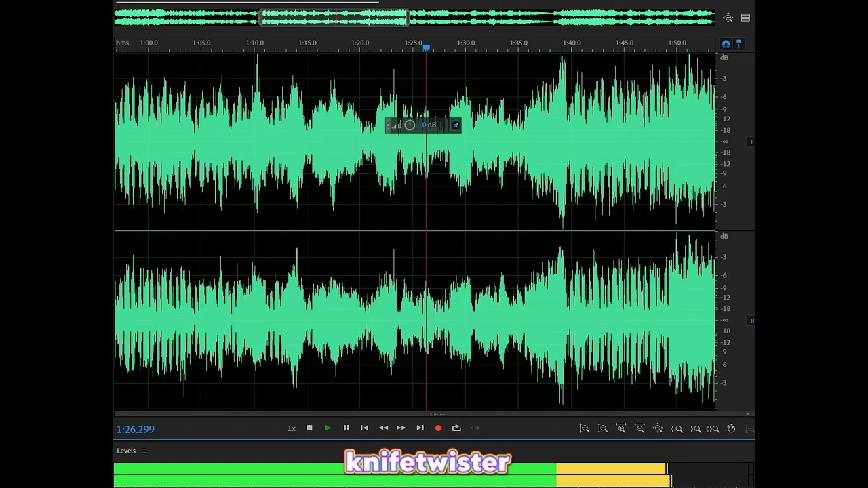This screenshot has height=488, width=868.
Task: Click Zoom Out Full icon beside overview navigator
Action: [x=728, y=18]
